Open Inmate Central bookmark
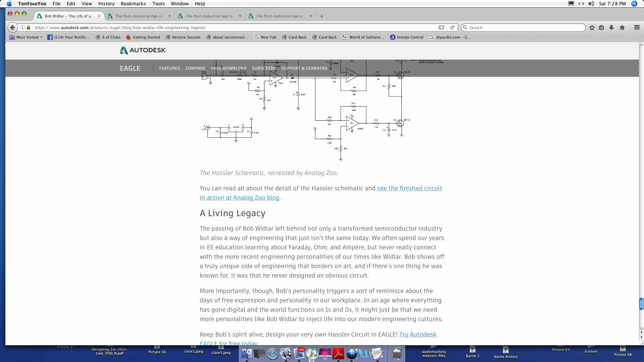 (407, 37)
